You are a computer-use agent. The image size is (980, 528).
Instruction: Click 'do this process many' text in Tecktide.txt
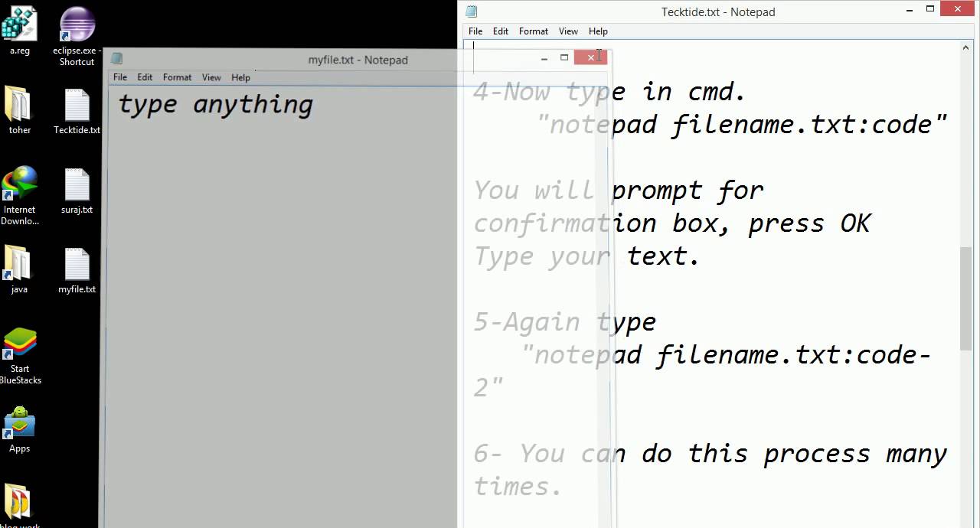click(794, 454)
